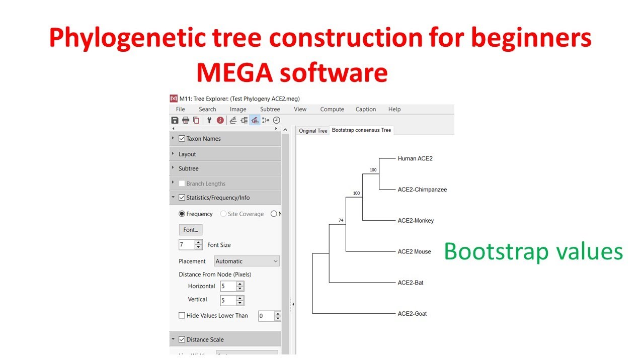644x362 pixels.
Task: Select the Frequency radio button
Action: pyautogui.click(x=182, y=214)
